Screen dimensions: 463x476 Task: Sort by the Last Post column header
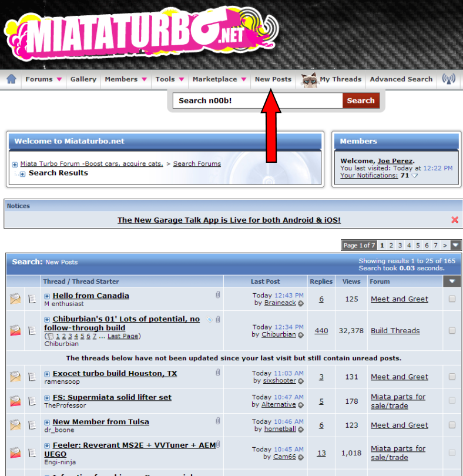265,281
